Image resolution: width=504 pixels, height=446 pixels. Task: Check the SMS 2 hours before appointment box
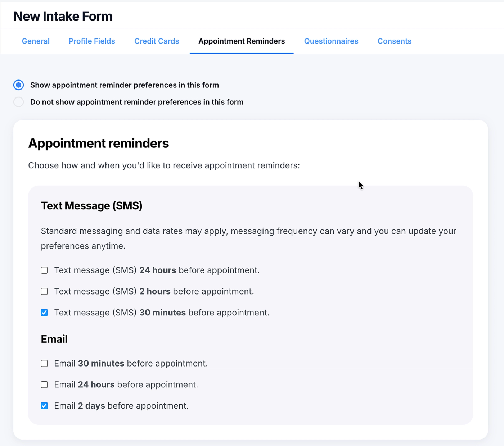pos(44,291)
